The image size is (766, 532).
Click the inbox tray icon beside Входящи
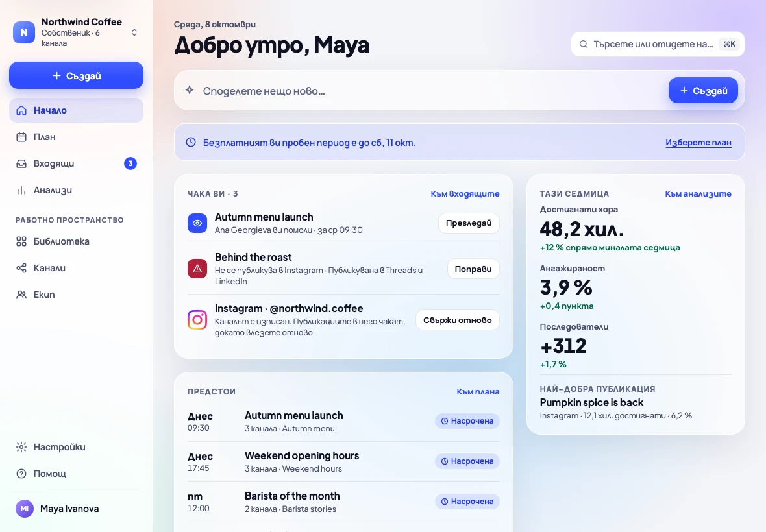[21, 163]
